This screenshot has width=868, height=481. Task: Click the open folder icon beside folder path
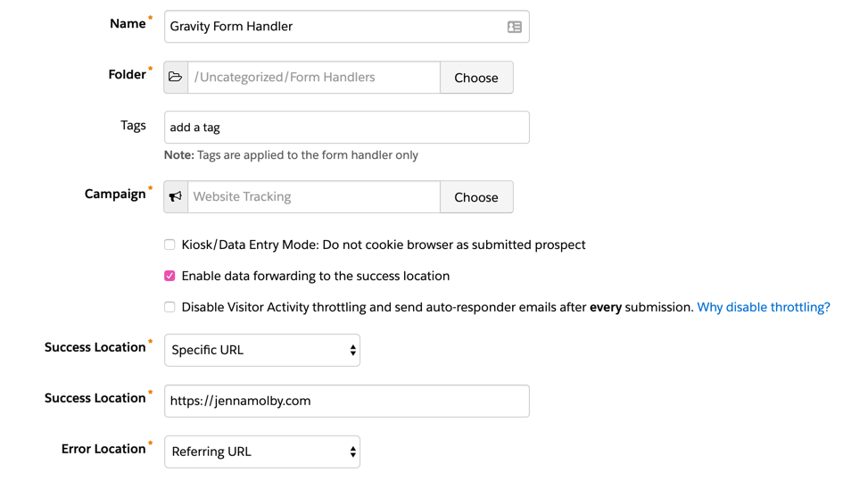point(176,78)
